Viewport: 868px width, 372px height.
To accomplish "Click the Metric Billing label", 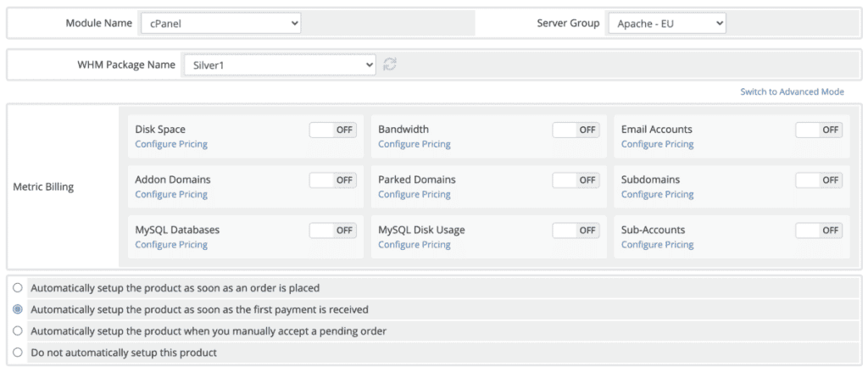I will [43, 187].
